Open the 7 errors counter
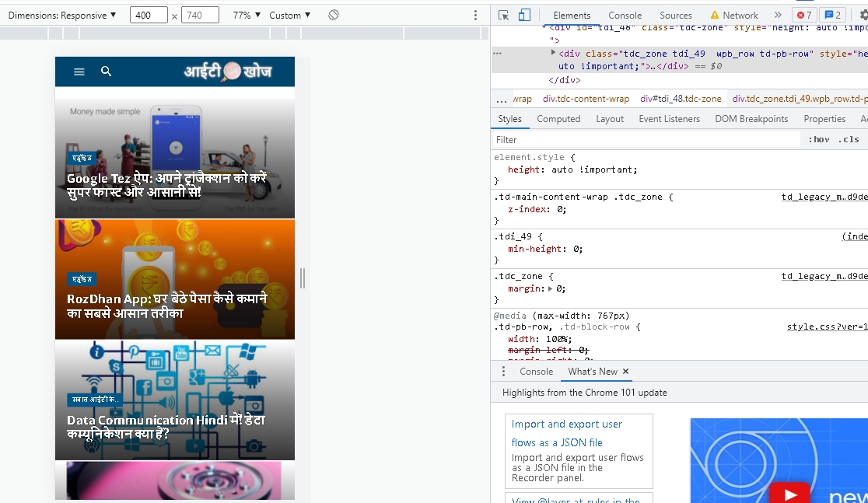This screenshot has height=503, width=868. [804, 15]
